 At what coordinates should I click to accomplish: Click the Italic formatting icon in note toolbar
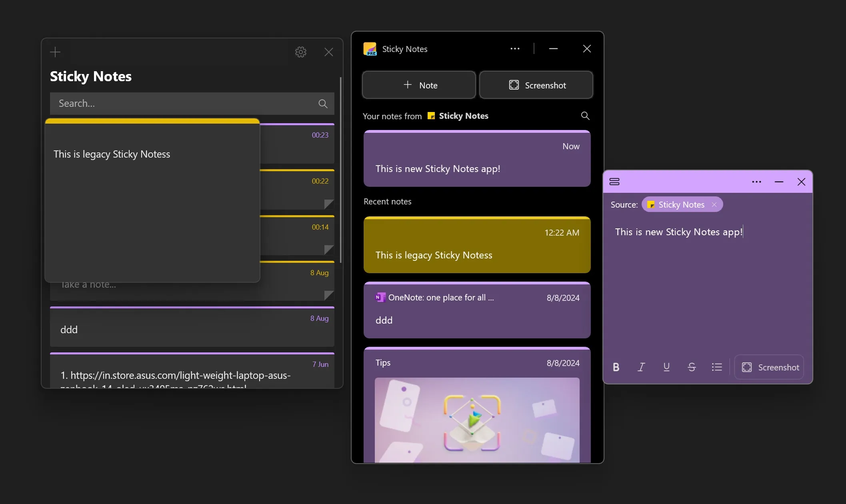click(642, 367)
